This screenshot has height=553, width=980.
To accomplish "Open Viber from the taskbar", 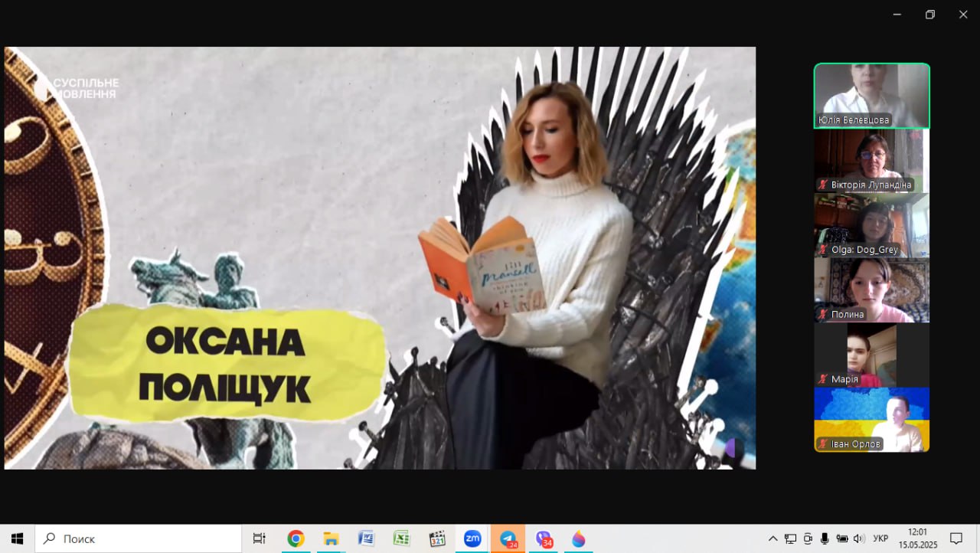I will point(544,538).
